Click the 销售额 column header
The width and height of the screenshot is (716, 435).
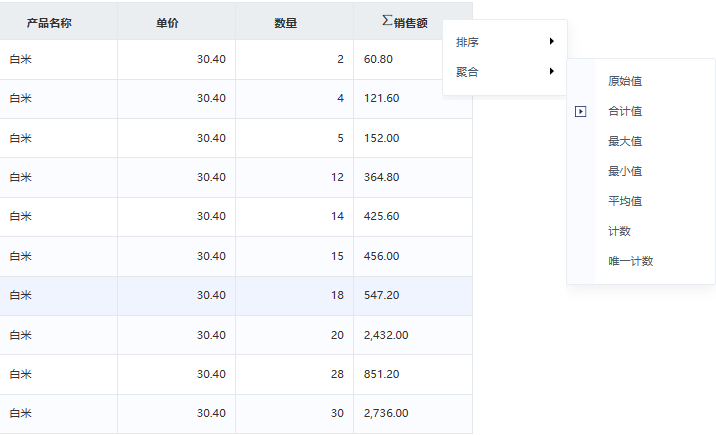(x=413, y=21)
